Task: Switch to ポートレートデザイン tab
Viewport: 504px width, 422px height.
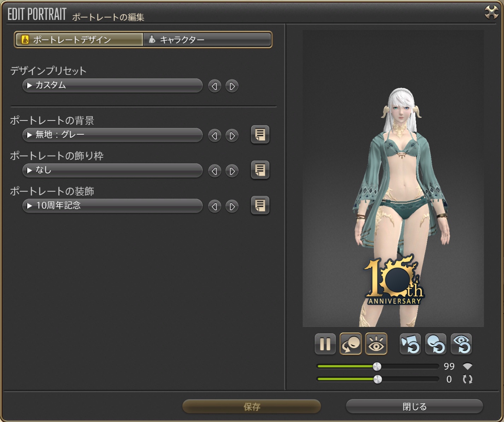Action: (x=79, y=40)
